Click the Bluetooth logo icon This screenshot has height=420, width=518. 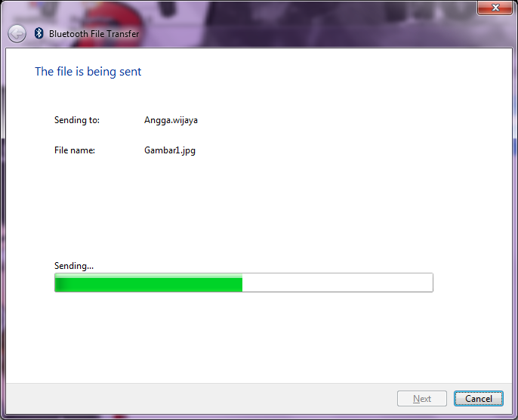click(x=39, y=33)
